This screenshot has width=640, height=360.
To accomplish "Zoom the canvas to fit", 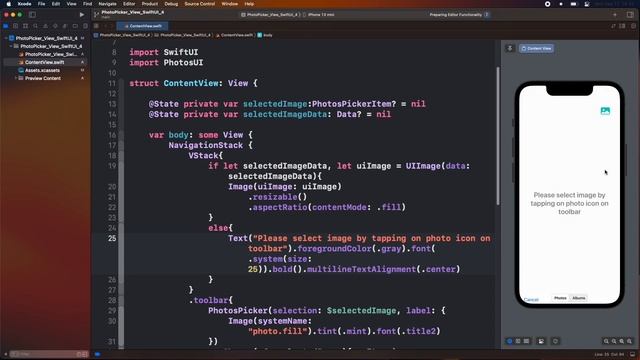I will point(622,341).
